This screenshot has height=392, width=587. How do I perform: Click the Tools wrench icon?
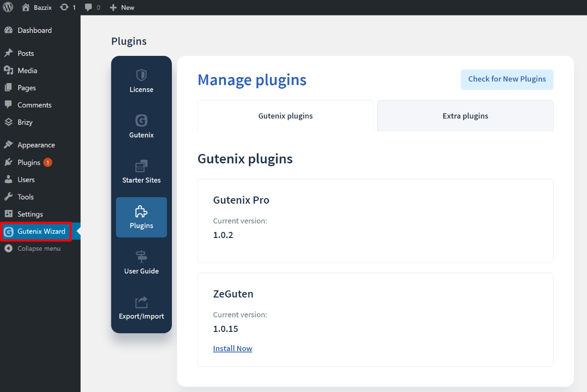pyautogui.click(x=8, y=197)
